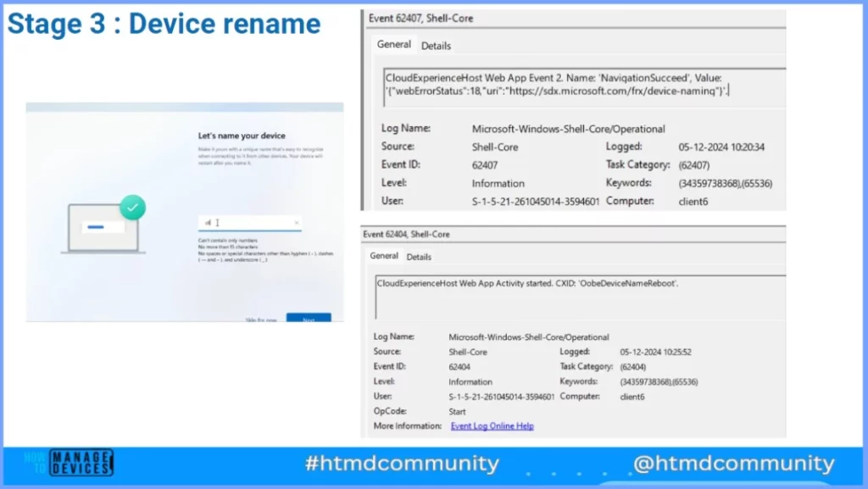
Task: Select Source value Shell-Core in Event 62407
Action: pyautogui.click(x=495, y=147)
